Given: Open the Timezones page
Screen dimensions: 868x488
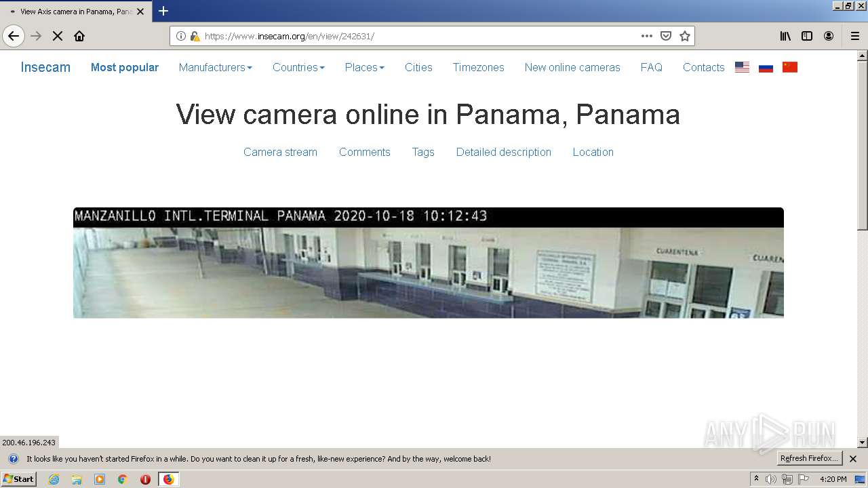Looking at the screenshot, I should [x=478, y=67].
